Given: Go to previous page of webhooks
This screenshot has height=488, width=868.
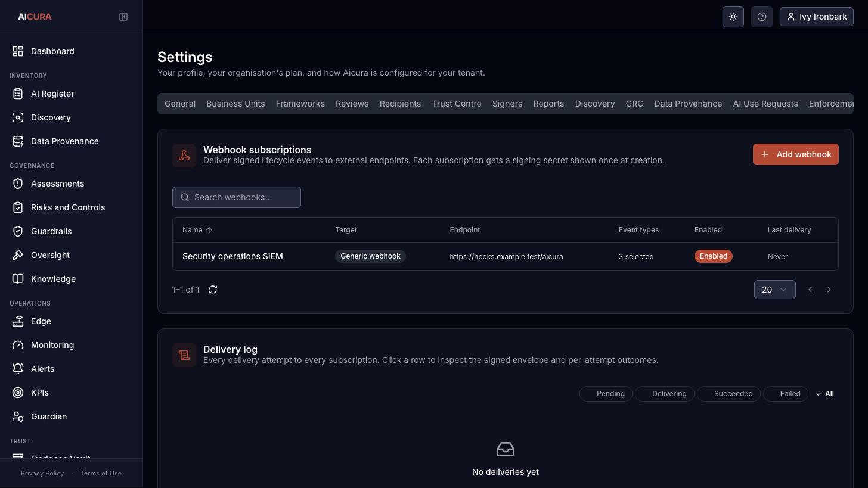Looking at the screenshot, I should [810, 290].
